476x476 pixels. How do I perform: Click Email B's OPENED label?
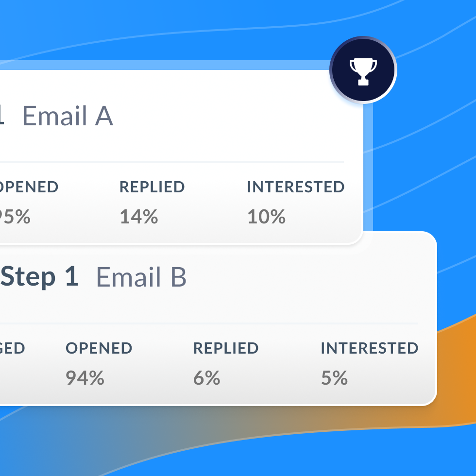(x=99, y=348)
